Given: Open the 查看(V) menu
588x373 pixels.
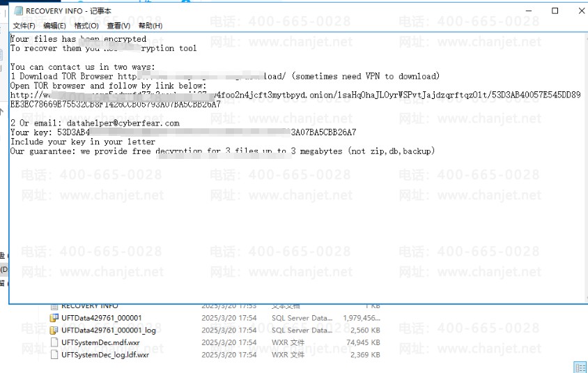Looking at the screenshot, I should (118, 26).
